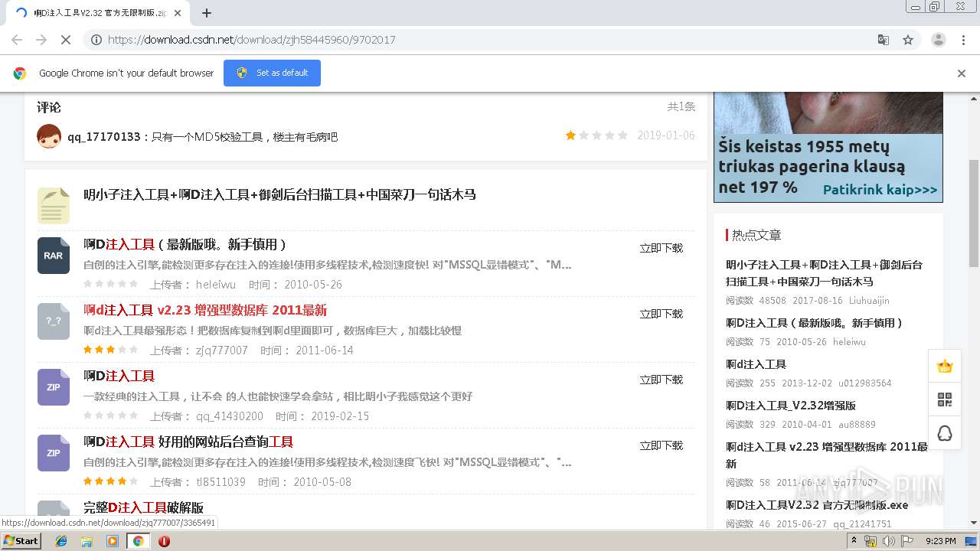Image resolution: width=980 pixels, height=551 pixels.
Task: Click the unknown file type icon for v2.23
Action: coord(54,321)
